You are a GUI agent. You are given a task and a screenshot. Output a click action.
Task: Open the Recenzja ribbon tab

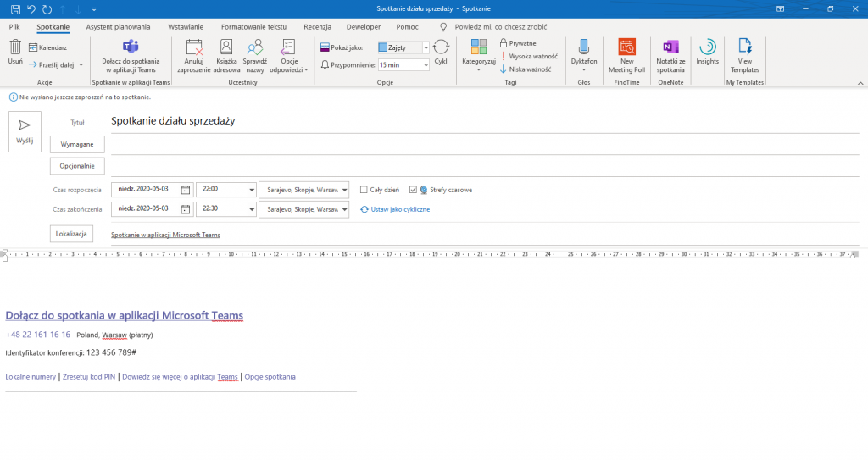[316, 27]
